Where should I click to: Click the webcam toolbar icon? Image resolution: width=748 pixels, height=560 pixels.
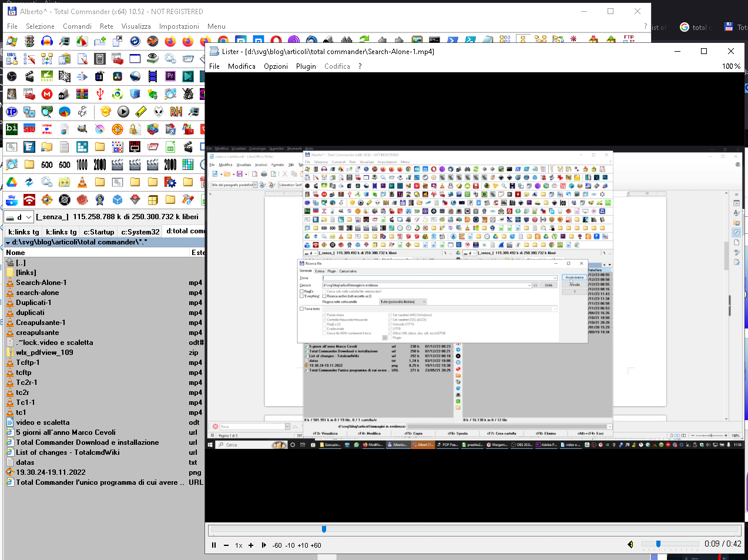pos(100,200)
